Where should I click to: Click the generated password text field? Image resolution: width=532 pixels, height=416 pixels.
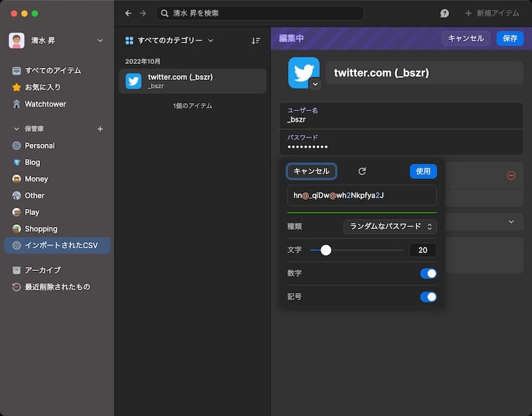tap(362, 196)
